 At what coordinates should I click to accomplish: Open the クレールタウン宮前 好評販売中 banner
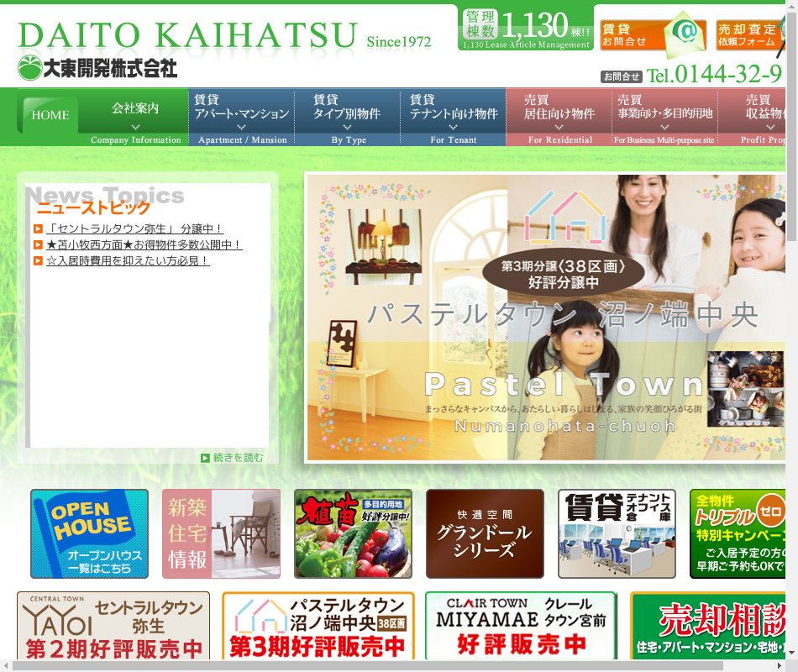coord(521,626)
